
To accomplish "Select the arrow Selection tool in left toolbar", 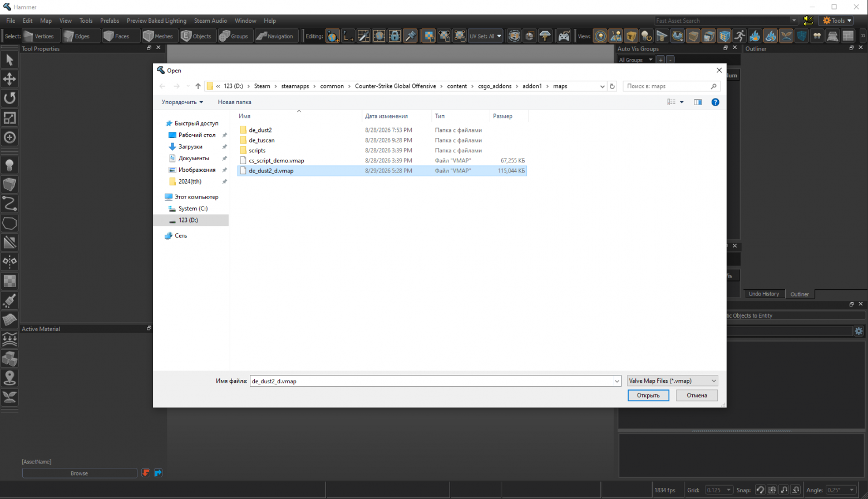I will [x=9, y=60].
